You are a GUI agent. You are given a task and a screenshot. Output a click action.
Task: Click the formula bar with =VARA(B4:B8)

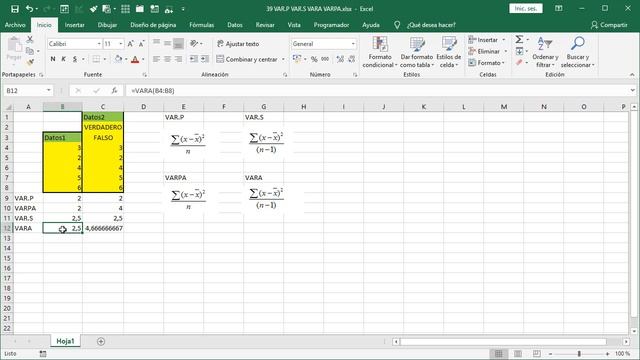[378, 91]
